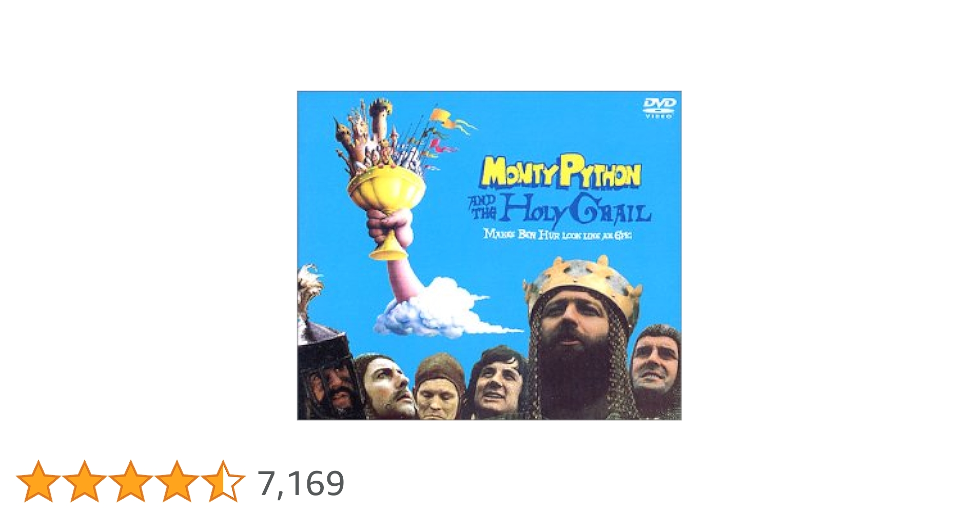Click the DVD Video logo on cover
The width and height of the screenshot is (980, 513).
pos(659,108)
